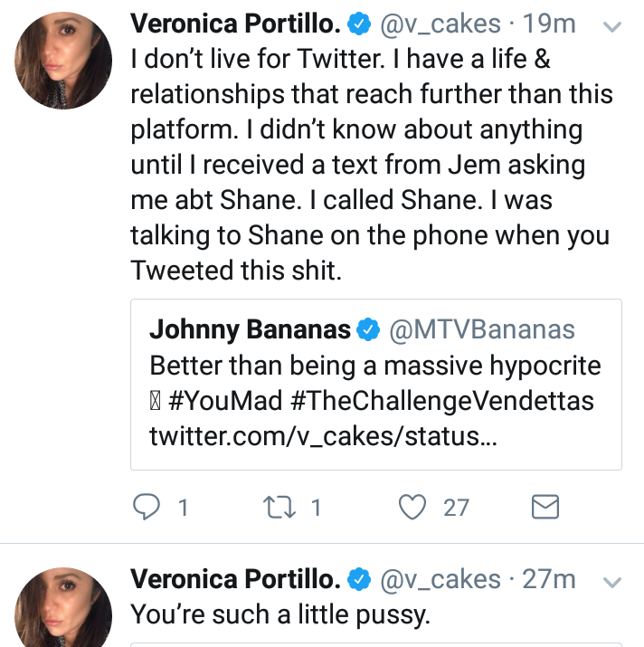Retweet the 19m tweet via retweet icon

(x=279, y=507)
